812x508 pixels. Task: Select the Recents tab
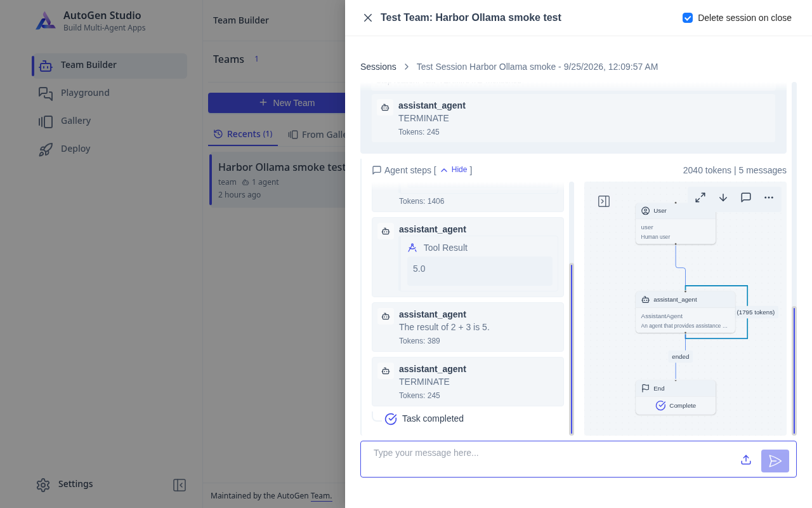243,134
